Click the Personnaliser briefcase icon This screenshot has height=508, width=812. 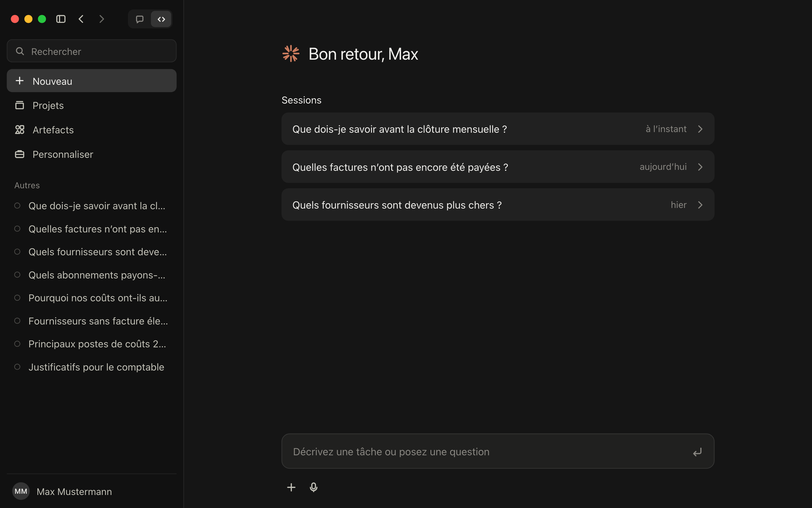(20, 154)
